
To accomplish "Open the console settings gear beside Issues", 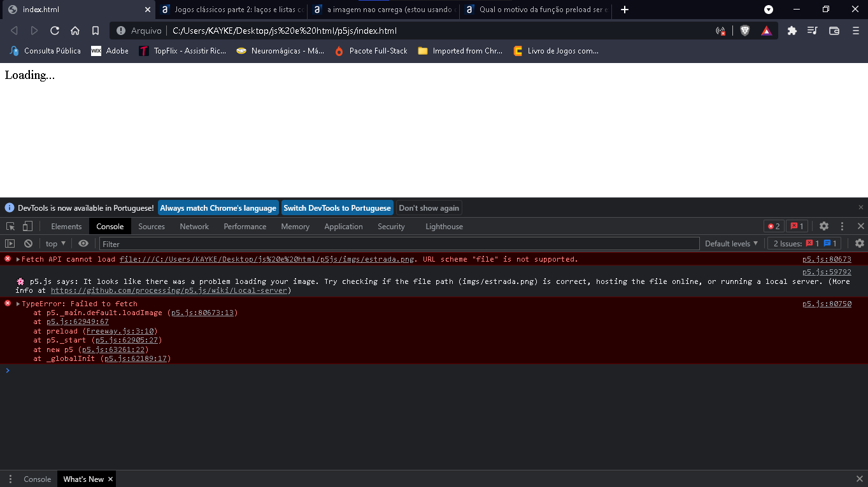I will (859, 243).
